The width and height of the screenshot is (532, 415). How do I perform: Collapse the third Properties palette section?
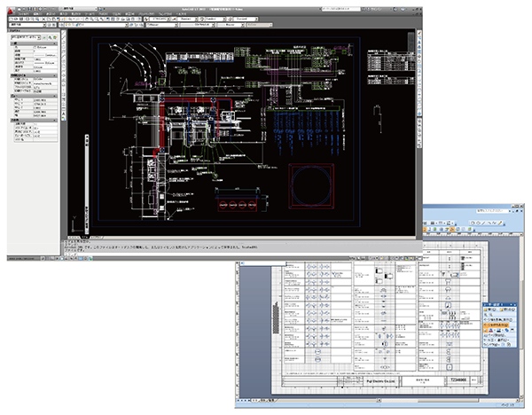coord(55,97)
